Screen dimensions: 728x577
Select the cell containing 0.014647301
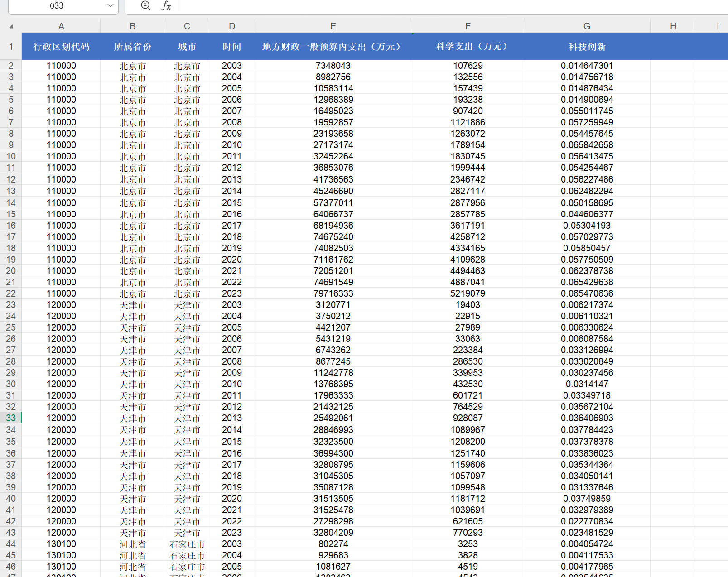[587, 66]
